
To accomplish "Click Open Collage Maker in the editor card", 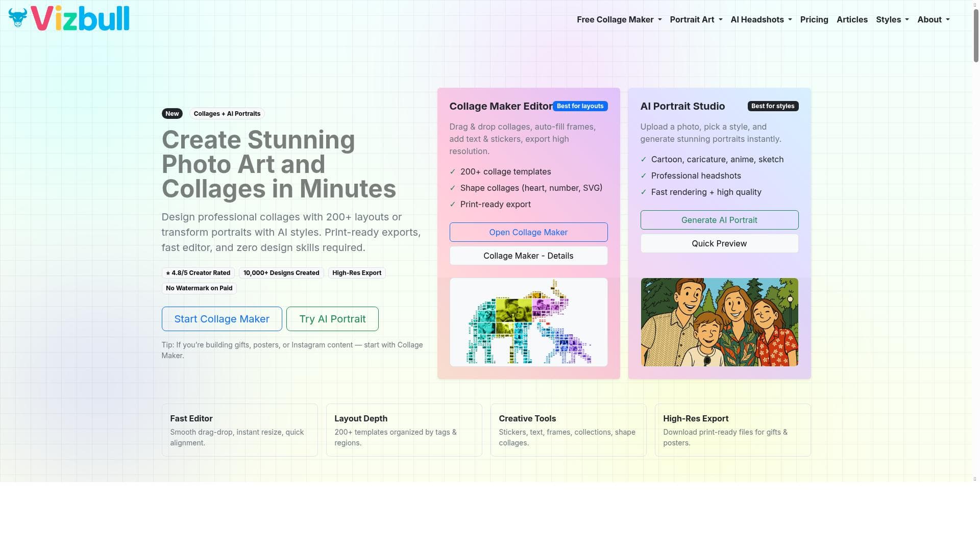I will coord(528,232).
